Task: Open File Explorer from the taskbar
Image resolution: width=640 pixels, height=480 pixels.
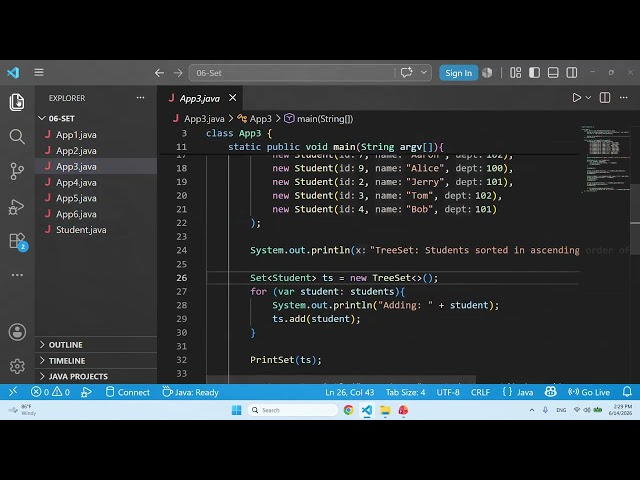Action: tap(385, 410)
